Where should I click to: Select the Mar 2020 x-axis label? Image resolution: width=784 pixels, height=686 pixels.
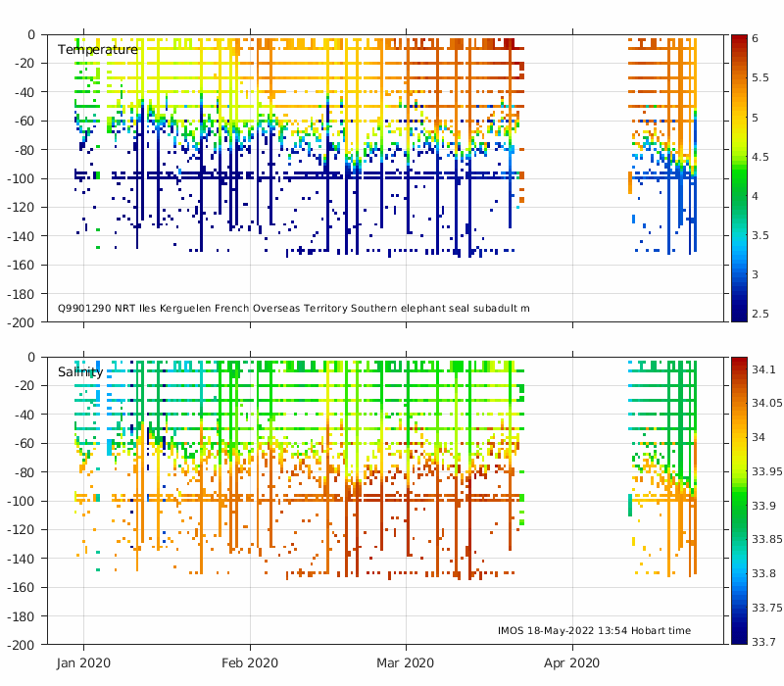click(406, 663)
